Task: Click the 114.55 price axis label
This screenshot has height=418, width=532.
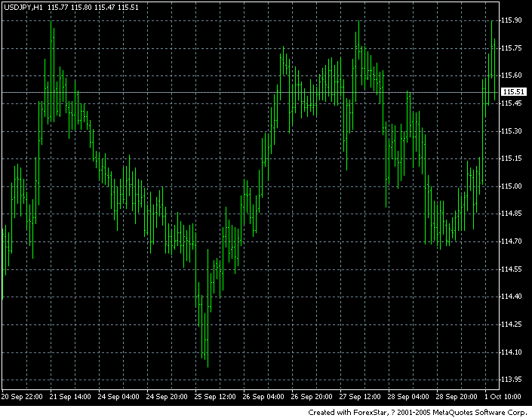Action: tap(512, 269)
